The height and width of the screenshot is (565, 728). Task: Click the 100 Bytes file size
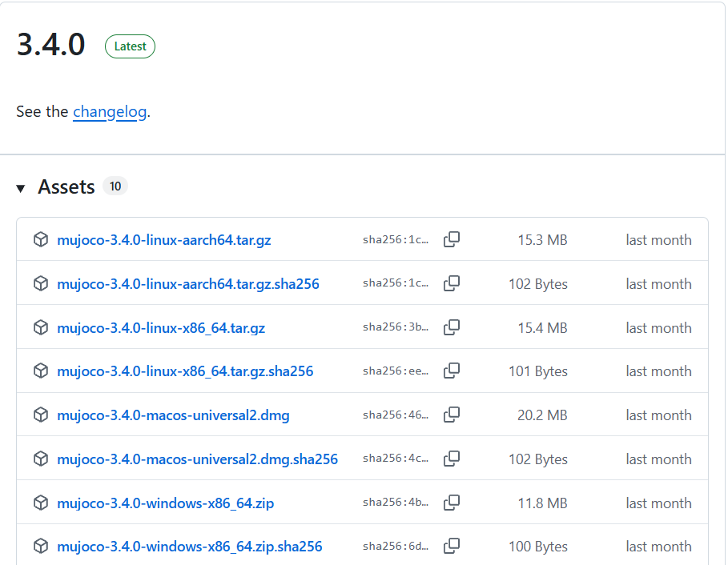pos(538,547)
